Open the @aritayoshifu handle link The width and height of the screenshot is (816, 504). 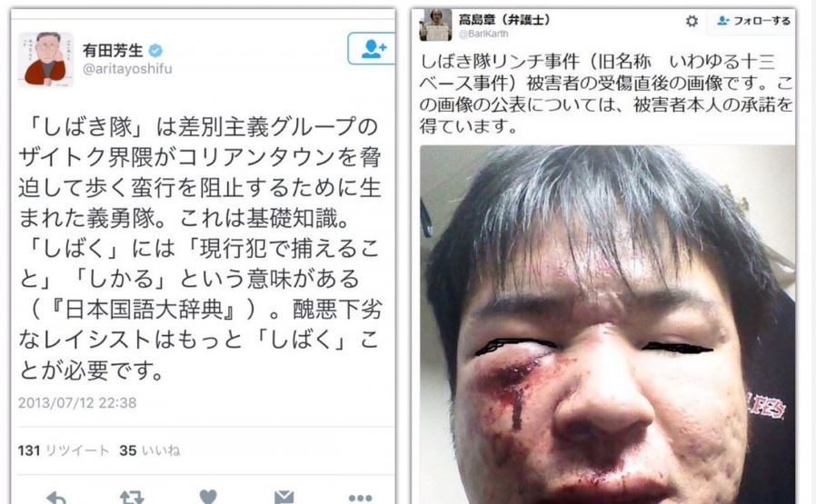click(x=127, y=69)
